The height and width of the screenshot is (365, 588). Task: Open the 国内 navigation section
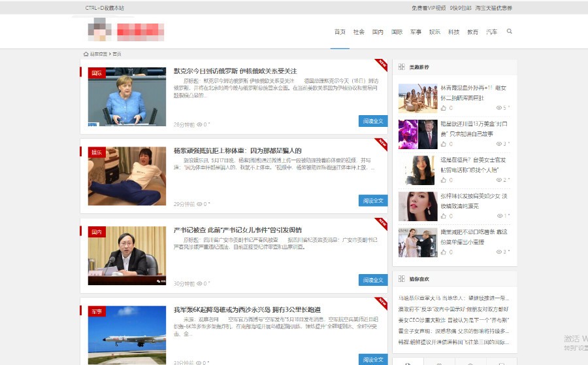coord(378,32)
